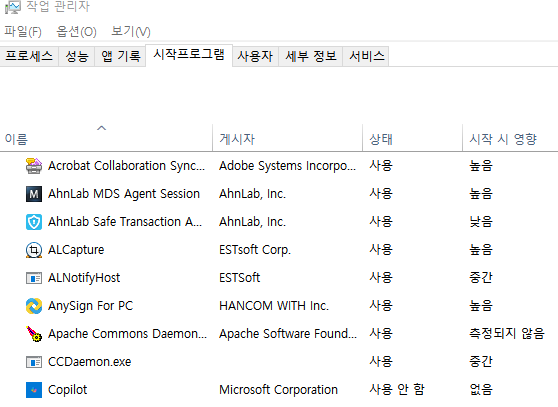Select the ALNotifyHost name
Image resolution: width=558 pixels, height=407 pixels.
84,278
